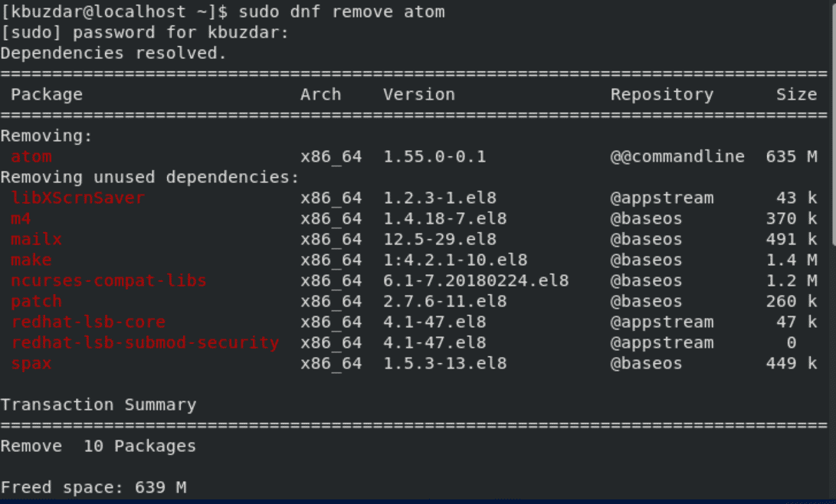This screenshot has width=836, height=504.
Task: Click the spax package name
Action: coord(31,364)
